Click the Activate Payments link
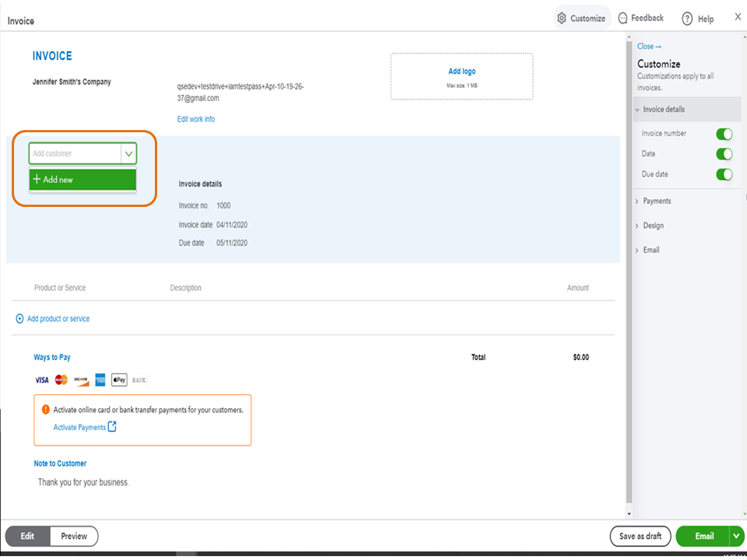747x560 pixels. click(79, 427)
